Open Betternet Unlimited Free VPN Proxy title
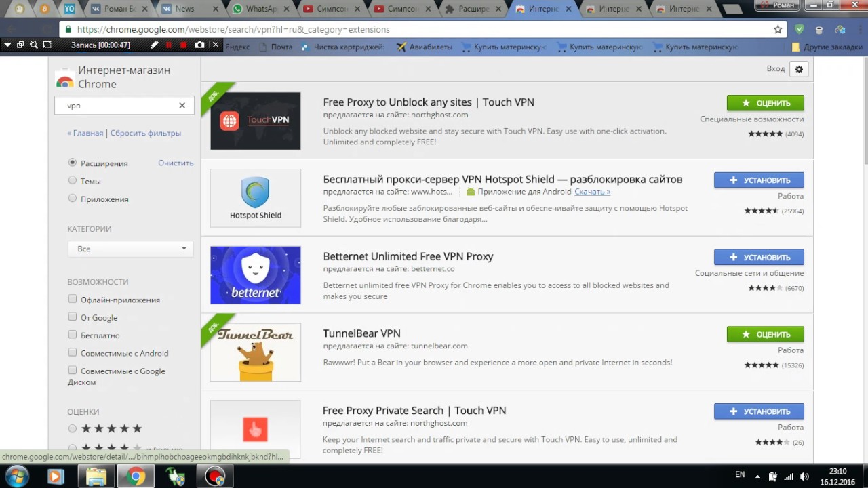Screen dimensions: 868x488 coord(408,256)
